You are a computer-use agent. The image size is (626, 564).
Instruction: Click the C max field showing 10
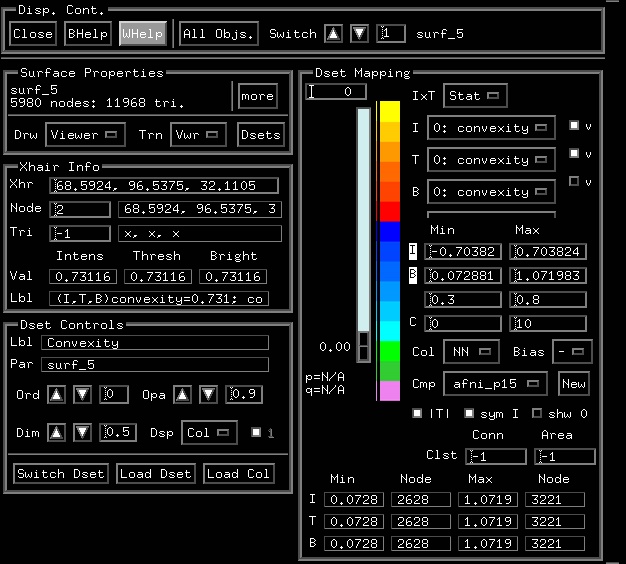[548, 323]
